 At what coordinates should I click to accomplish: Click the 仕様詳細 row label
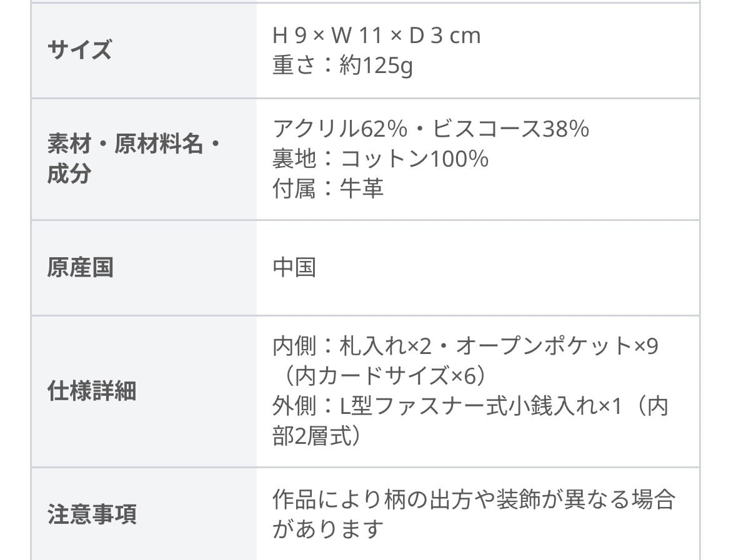91,391
